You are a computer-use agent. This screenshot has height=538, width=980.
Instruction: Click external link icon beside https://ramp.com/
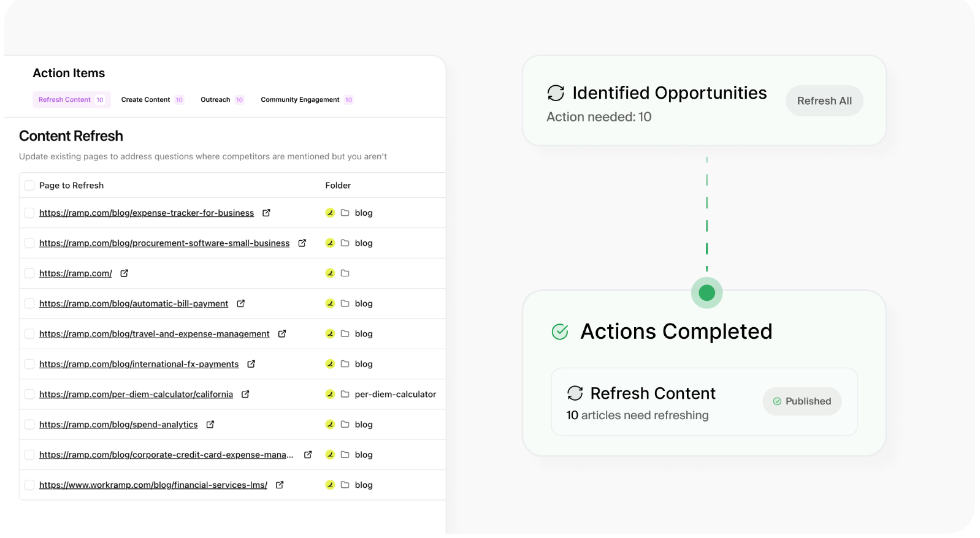pyautogui.click(x=124, y=273)
